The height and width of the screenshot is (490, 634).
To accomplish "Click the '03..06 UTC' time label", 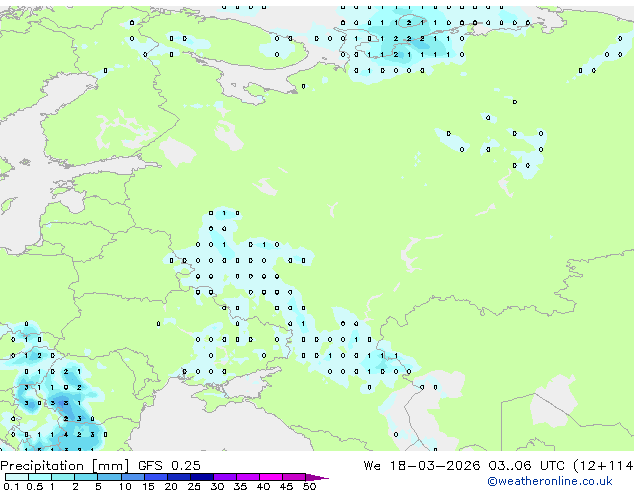I will click(526, 465).
